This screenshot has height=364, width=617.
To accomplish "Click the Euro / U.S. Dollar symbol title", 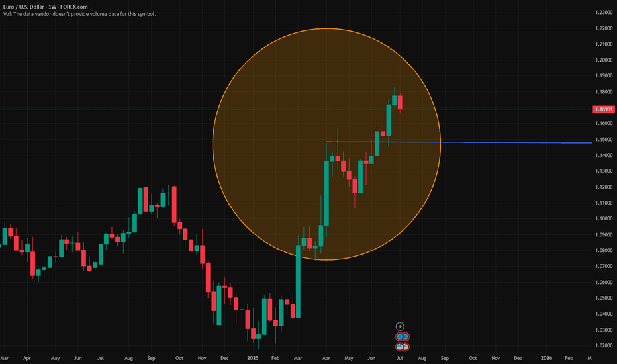I will click(x=45, y=7).
